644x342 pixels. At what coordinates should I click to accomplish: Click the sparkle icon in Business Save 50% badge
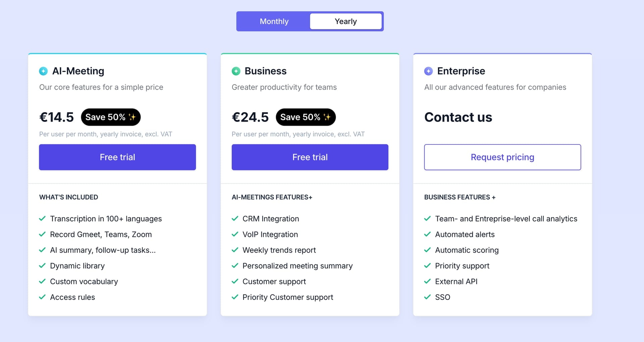[327, 117]
